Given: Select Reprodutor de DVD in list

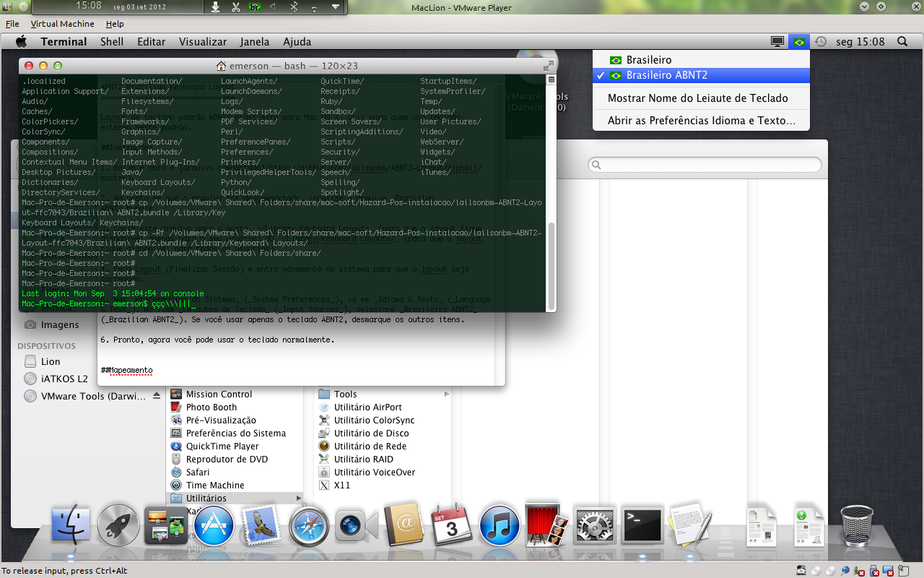Looking at the screenshot, I should 227,459.
